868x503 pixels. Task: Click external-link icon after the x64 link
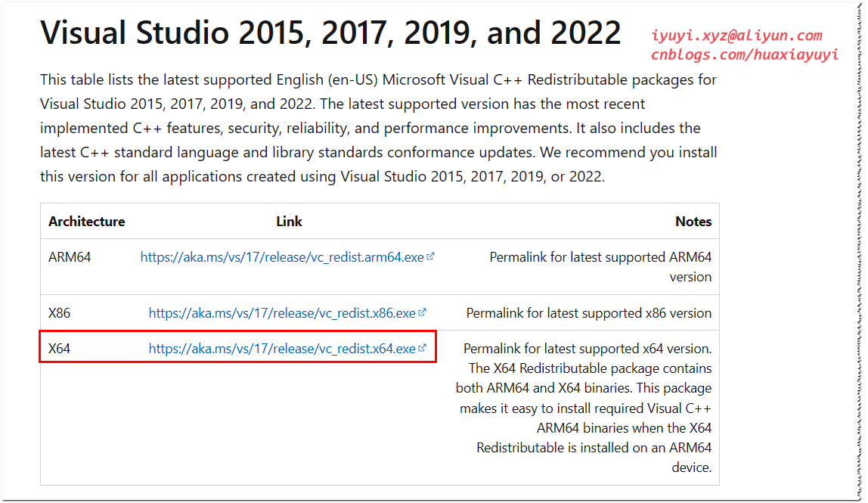[x=423, y=348]
